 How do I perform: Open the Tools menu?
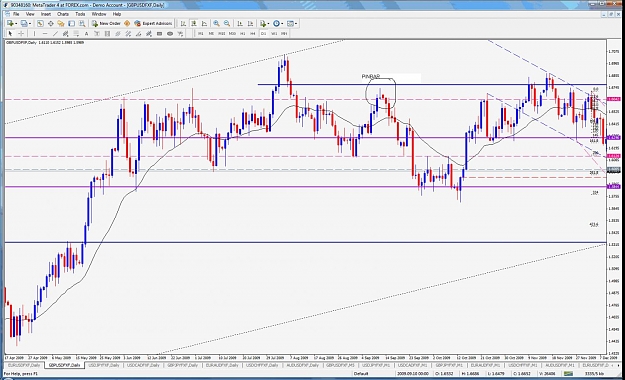point(80,14)
